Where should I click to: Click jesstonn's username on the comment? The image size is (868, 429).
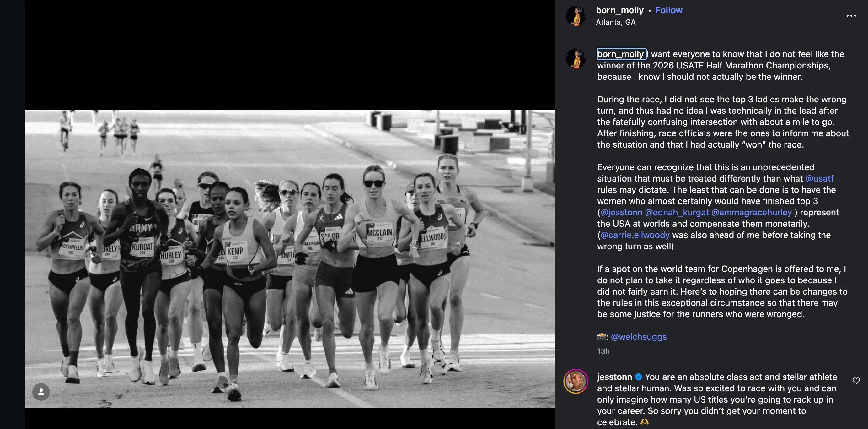614,377
